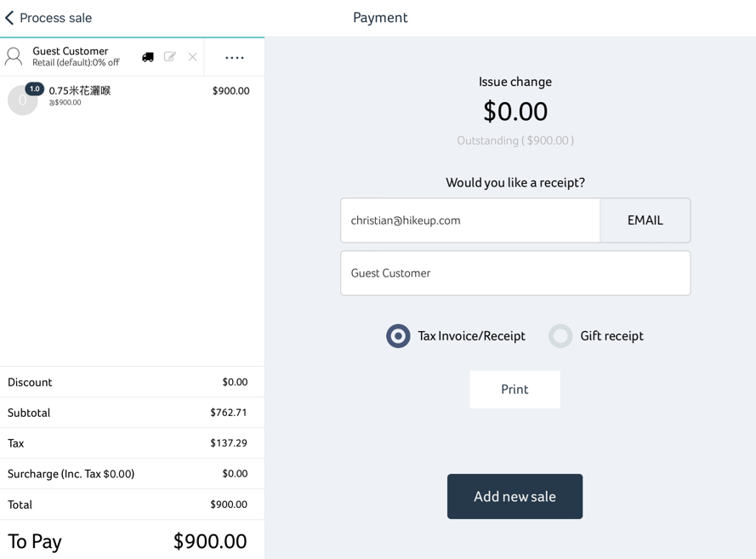Select the Gift receipt radio button
Viewport: 756px width, 559px height.
(560, 336)
